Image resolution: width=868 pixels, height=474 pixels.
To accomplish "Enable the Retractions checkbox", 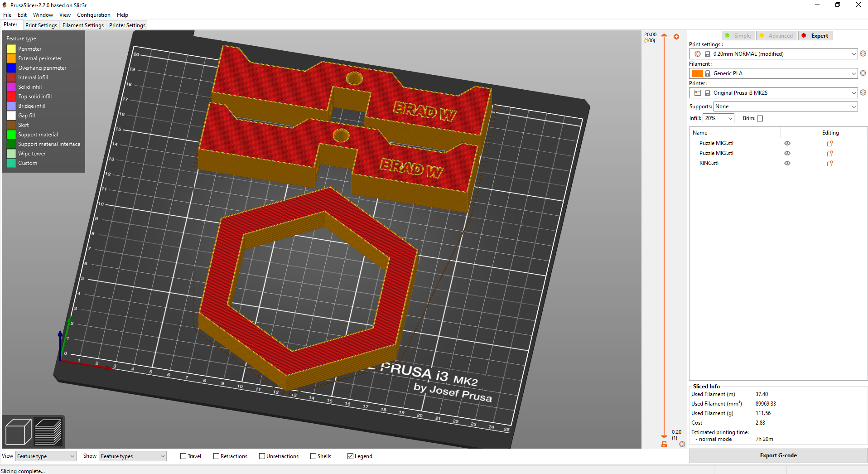I will tap(217, 456).
